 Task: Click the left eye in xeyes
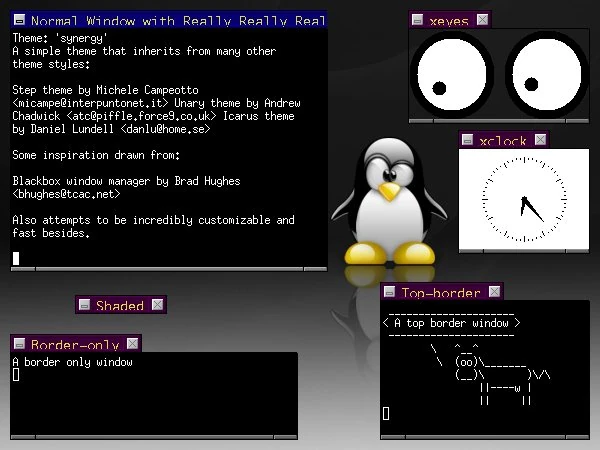(452, 74)
